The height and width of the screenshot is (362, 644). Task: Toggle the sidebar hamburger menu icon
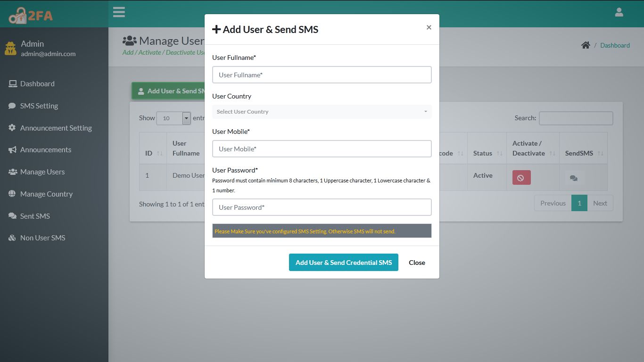119,12
